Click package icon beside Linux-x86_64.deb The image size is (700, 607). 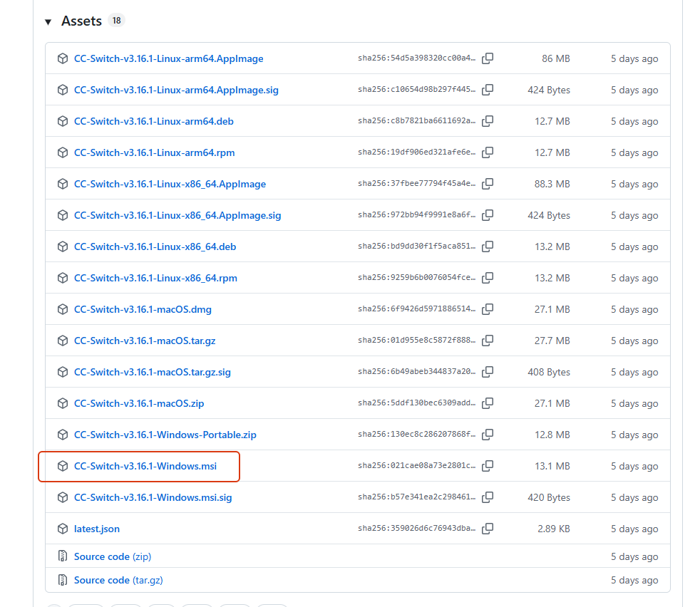coord(63,247)
